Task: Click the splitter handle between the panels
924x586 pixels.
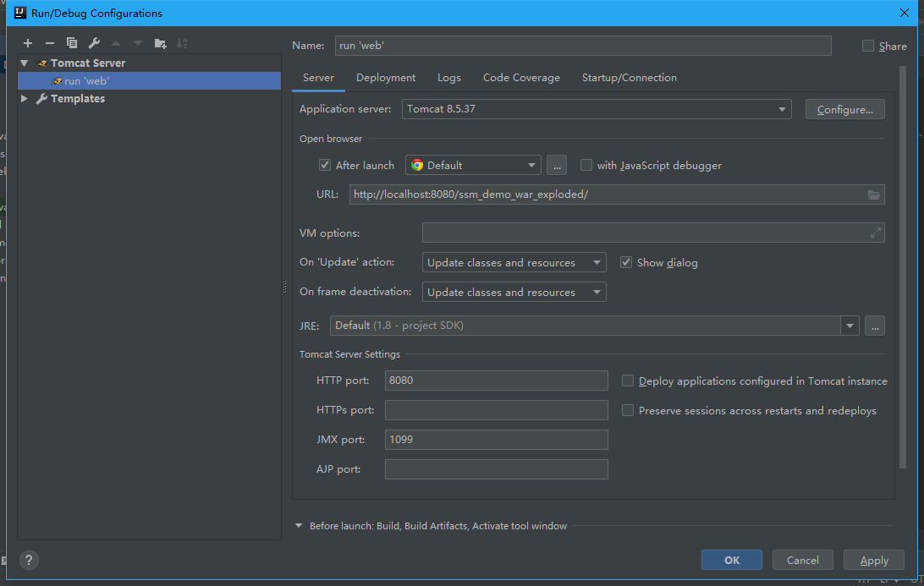Action: [x=284, y=287]
